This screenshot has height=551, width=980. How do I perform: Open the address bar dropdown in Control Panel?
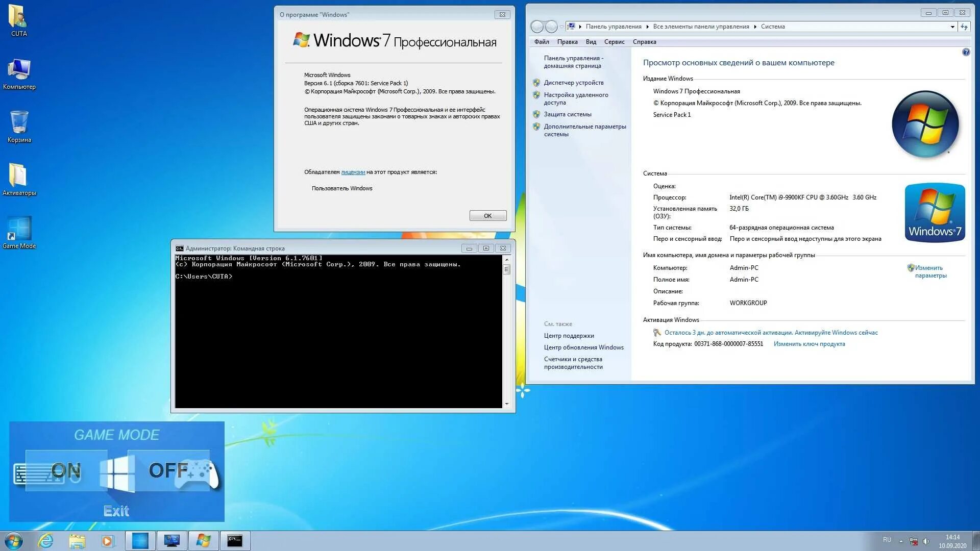pyautogui.click(x=953, y=27)
